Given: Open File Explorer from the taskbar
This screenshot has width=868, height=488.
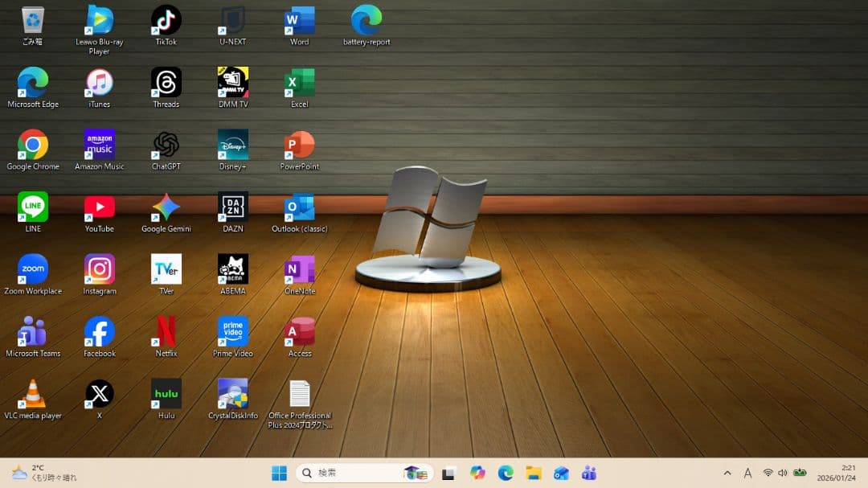Looking at the screenshot, I should coord(534,474).
